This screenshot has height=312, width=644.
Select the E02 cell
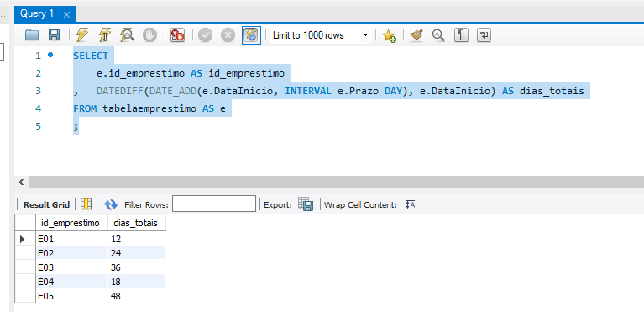[x=72, y=253]
